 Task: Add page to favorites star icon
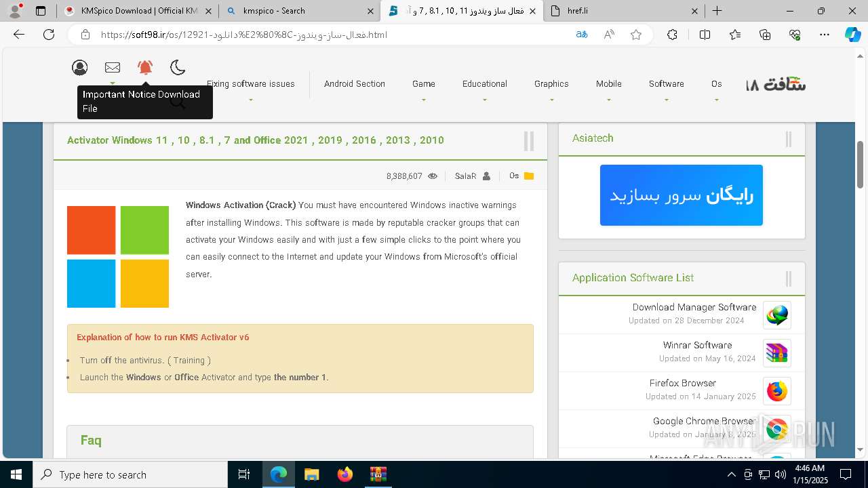coord(636,35)
